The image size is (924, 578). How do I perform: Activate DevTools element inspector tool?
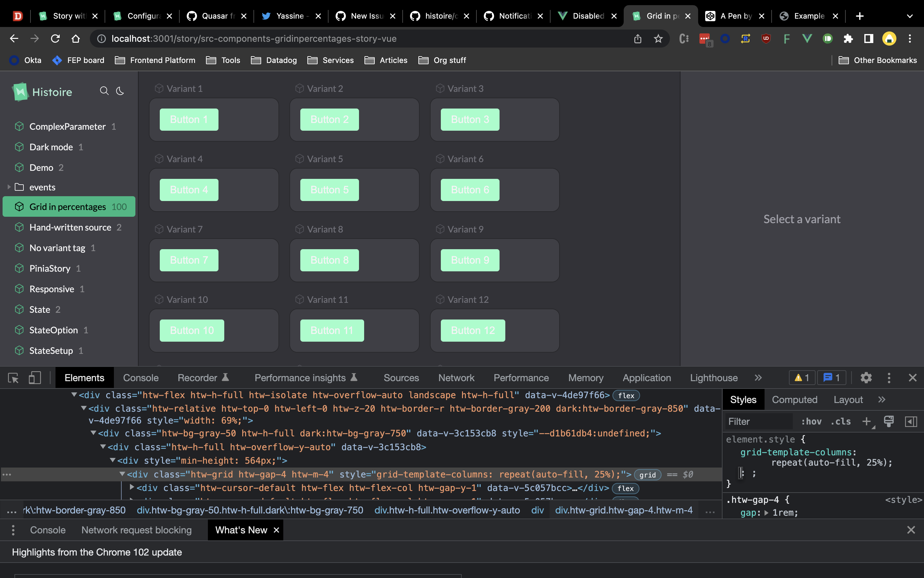point(13,378)
